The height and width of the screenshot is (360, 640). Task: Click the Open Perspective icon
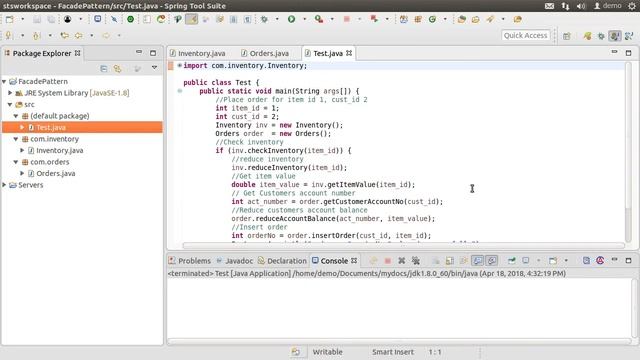pyautogui.click(x=567, y=36)
